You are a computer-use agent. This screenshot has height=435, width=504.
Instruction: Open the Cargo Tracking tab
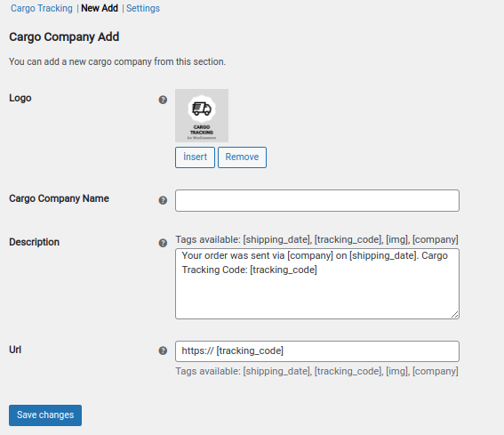click(42, 8)
